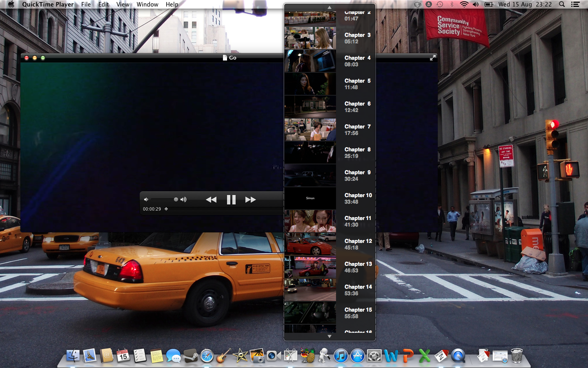Go to Chapter 7 at 17:56
This screenshot has height=368, width=588.
pos(330,130)
